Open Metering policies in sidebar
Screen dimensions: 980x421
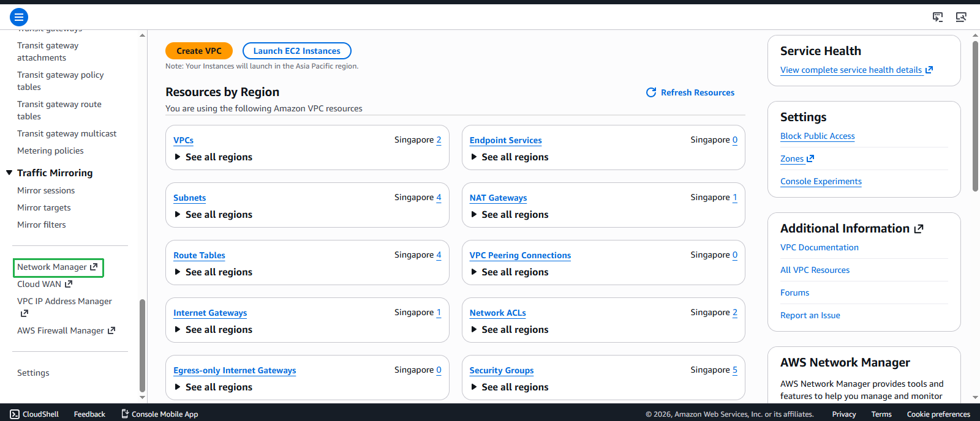[x=50, y=151]
